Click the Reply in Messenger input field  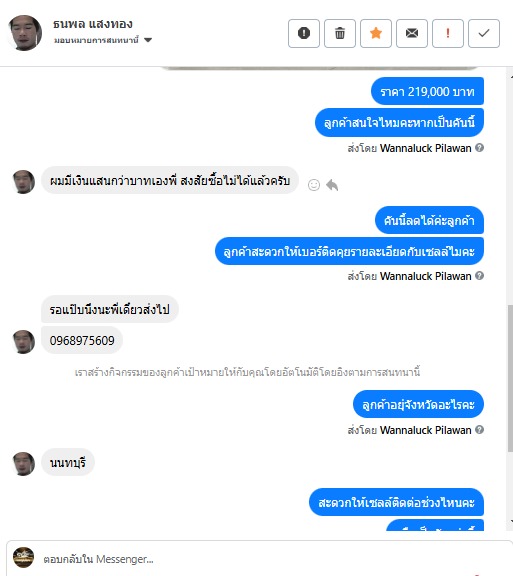257,559
